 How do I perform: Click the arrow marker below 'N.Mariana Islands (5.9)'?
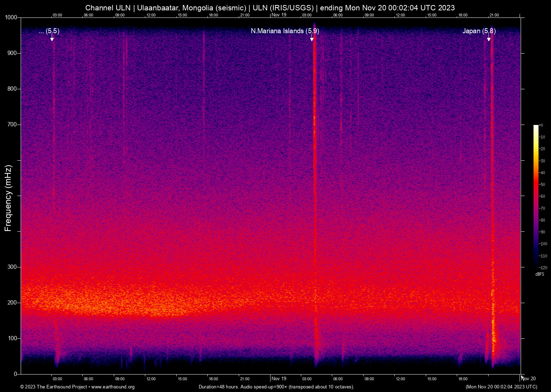tap(312, 38)
